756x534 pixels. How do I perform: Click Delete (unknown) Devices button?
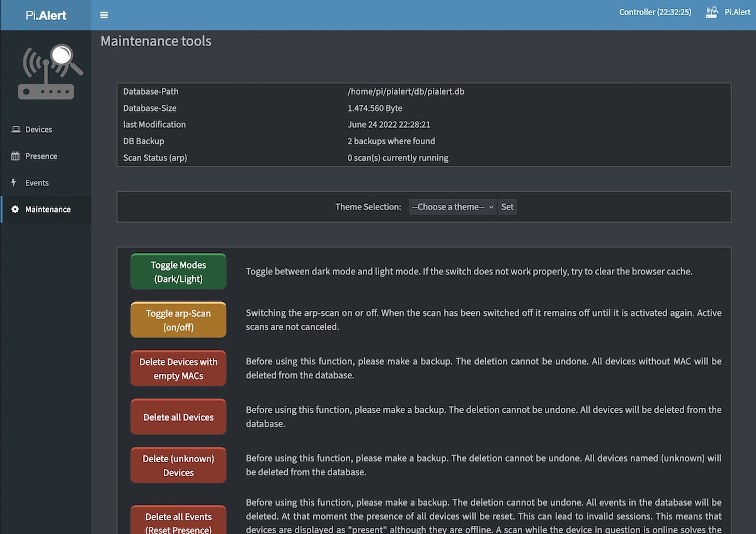[x=178, y=465]
